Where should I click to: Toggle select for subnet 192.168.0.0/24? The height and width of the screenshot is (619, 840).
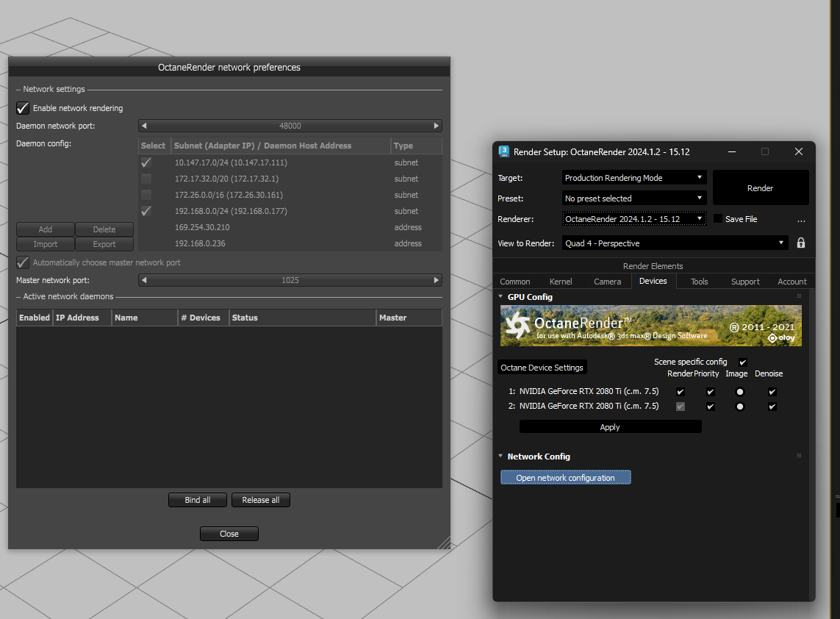click(x=146, y=210)
